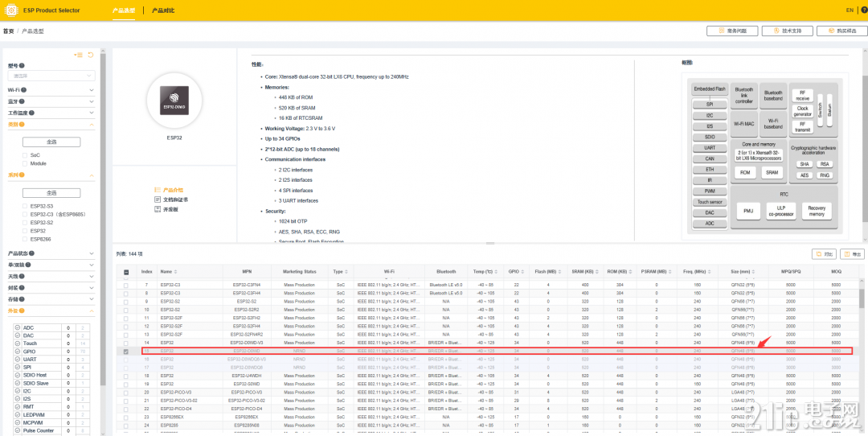Click the help icon next to 存储
Screen dimensions: 868x436
point(23,300)
